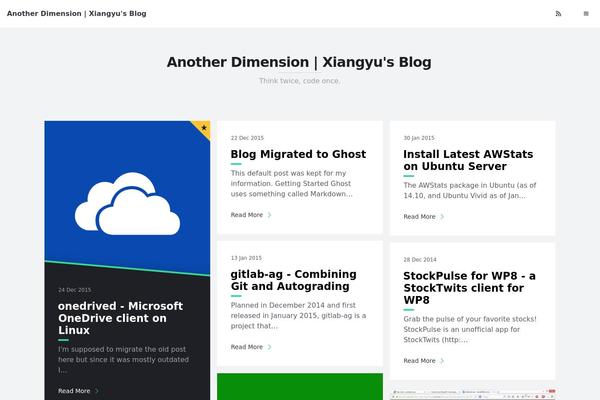The width and height of the screenshot is (600, 400).
Task: Click chevron arrow beside StockPulse Read More
Action: [x=442, y=361]
